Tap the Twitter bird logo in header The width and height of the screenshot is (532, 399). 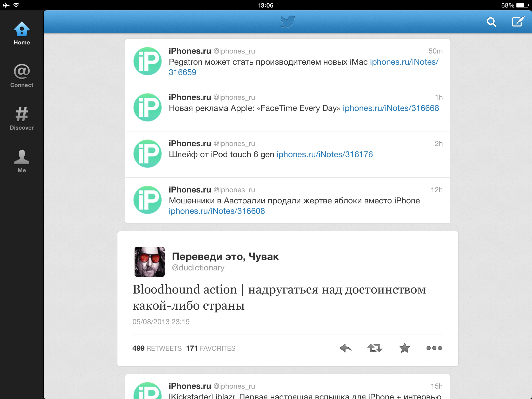click(x=288, y=22)
